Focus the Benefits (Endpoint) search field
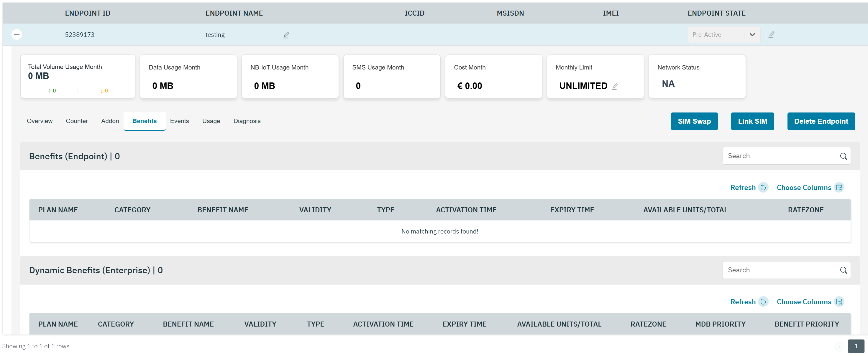This screenshot has width=868, height=356. (x=780, y=156)
